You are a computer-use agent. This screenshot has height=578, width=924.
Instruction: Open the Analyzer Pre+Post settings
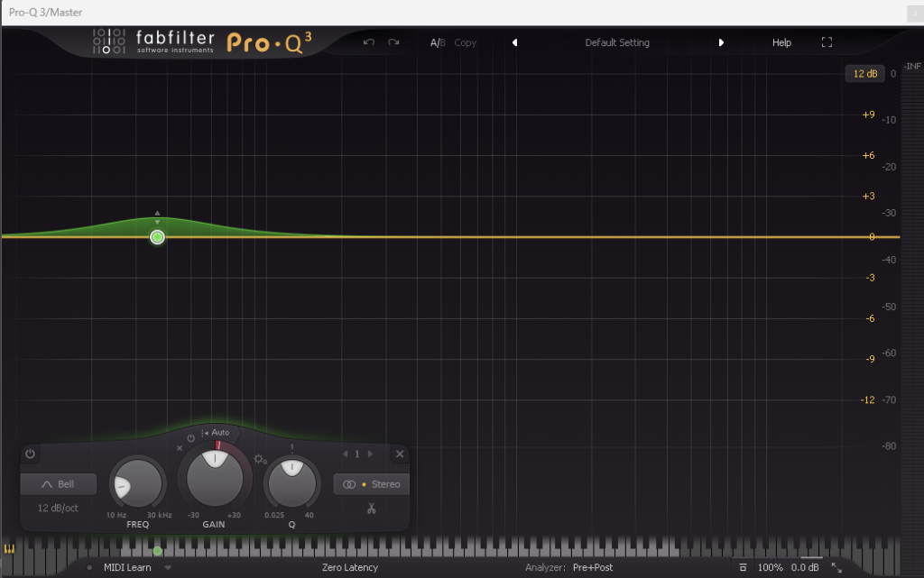coord(569,567)
